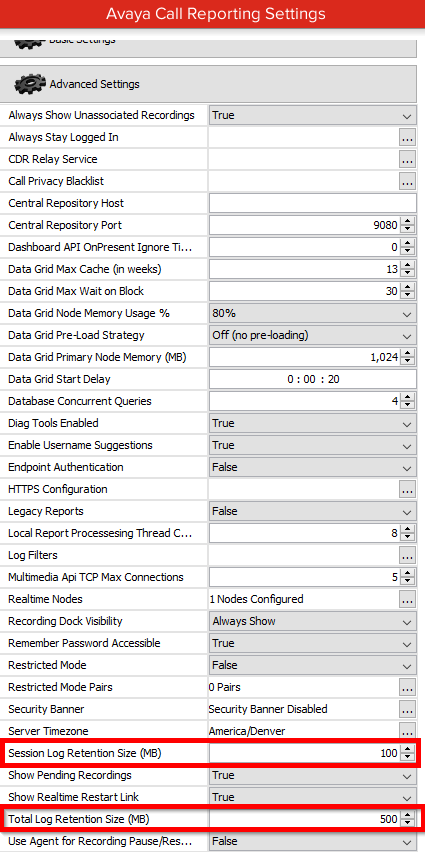
Task: Change Recording Dock Visibility dropdown
Action: (312, 622)
